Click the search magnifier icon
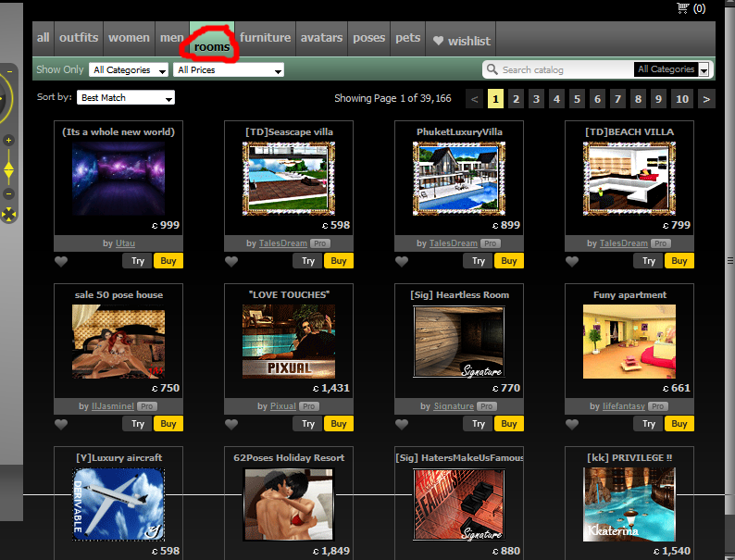The width and height of the screenshot is (735, 560). pyautogui.click(x=492, y=69)
